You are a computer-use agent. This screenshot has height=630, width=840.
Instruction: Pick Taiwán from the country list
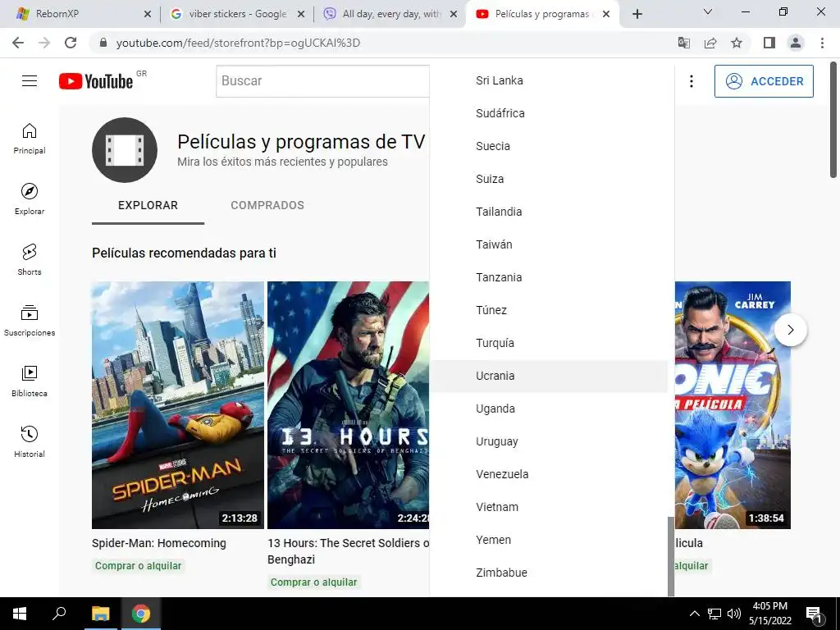pyautogui.click(x=550, y=244)
